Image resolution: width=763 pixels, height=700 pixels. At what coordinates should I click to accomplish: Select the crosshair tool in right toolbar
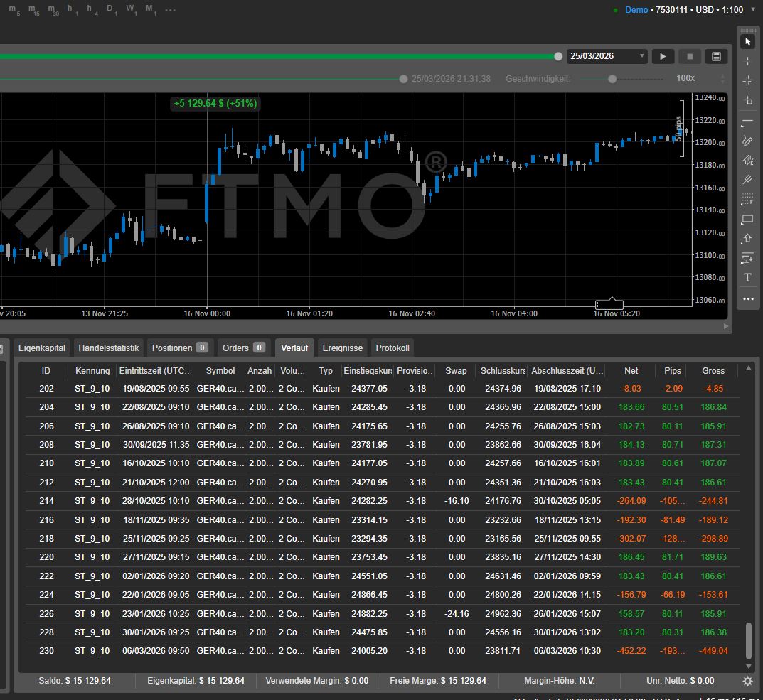click(747, 81)
